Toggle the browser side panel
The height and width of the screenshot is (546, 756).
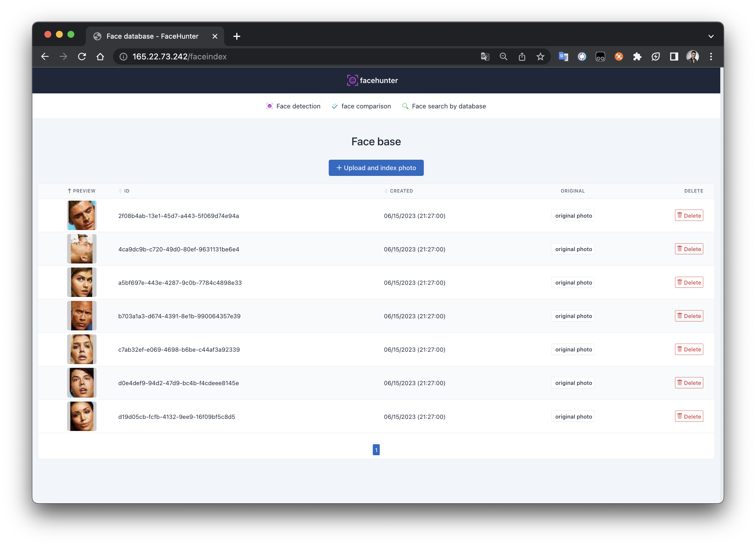click(674, 57)
